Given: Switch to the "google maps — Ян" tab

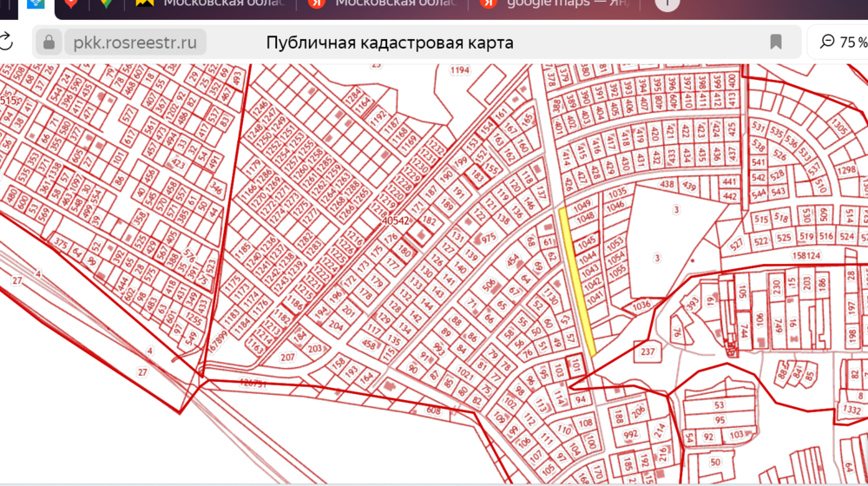Looking at the screenshot, I should pyautogui.click(x=547, y=3).
